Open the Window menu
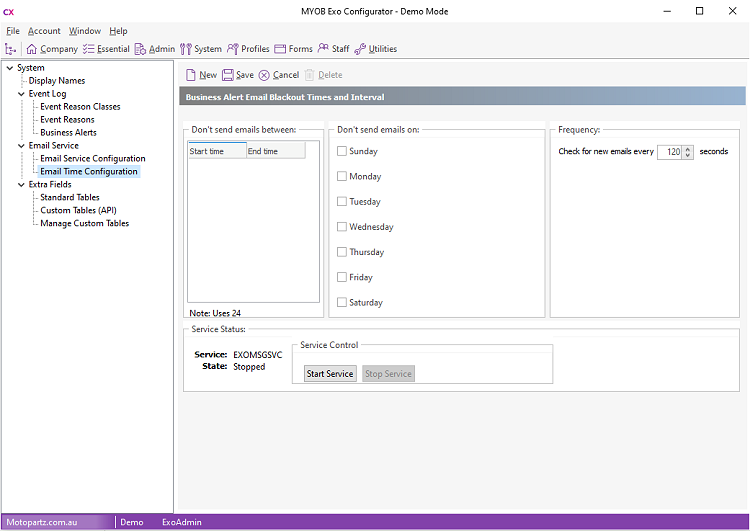Image resolution: width=750 pixels, height=531 pixels. (x=85, y=31)
